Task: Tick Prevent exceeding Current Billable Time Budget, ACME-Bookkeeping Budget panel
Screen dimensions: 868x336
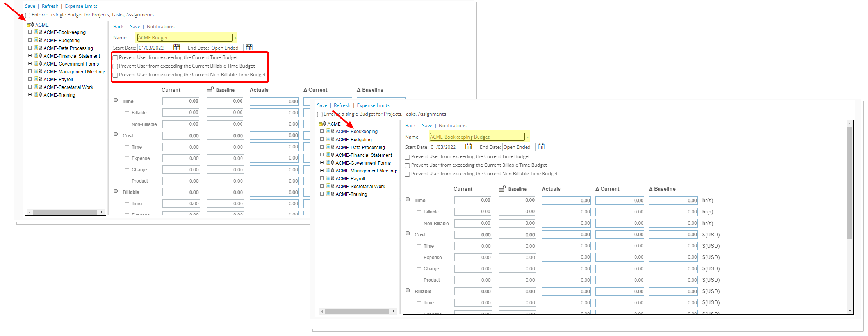Action: point(407,165)
